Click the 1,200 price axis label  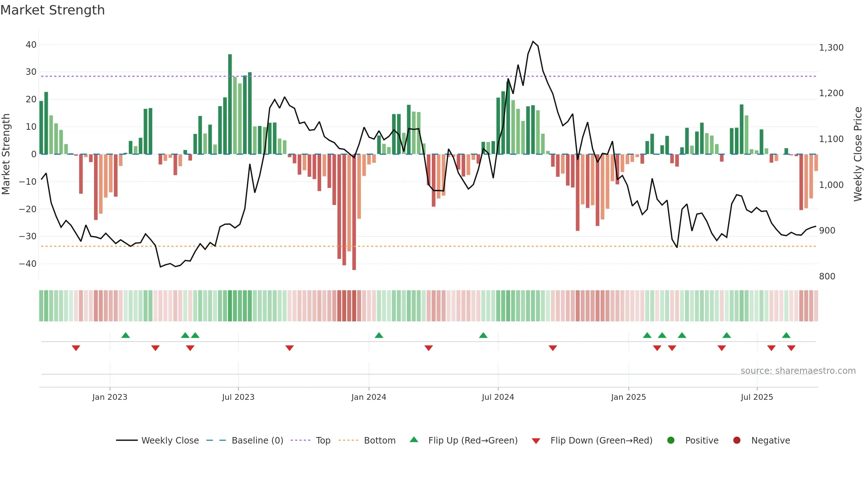(x=831, y=93)
